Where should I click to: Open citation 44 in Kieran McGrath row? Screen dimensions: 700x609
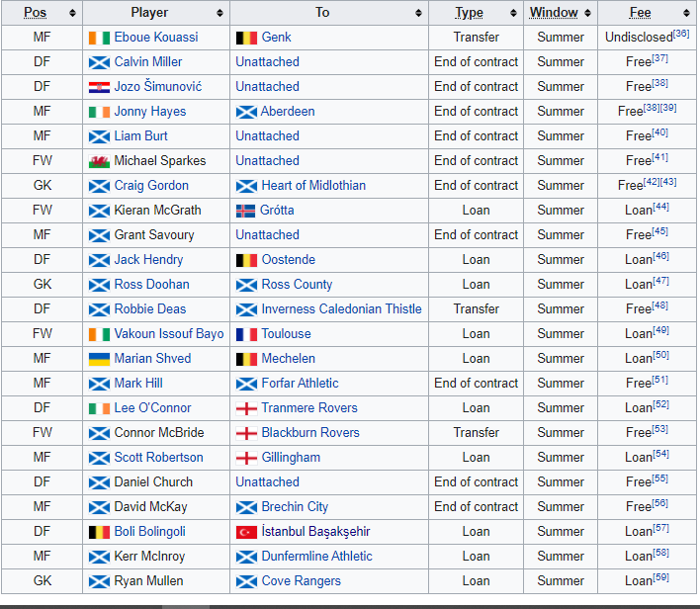pyautogui.click(x=660, y=207)
